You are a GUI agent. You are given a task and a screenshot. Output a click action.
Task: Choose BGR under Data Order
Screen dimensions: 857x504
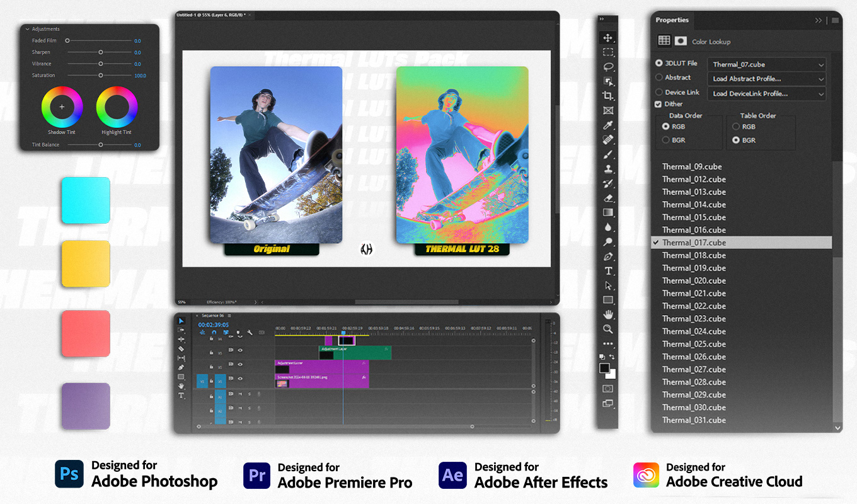point(666,140)
